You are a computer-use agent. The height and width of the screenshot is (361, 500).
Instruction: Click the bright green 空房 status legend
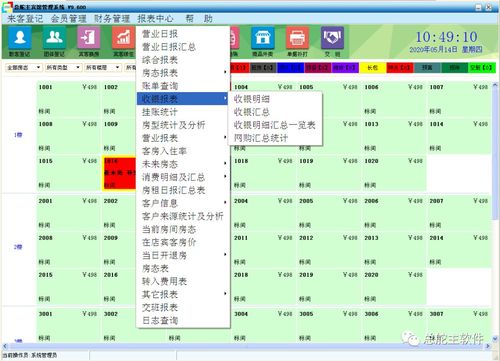(482, 68)
